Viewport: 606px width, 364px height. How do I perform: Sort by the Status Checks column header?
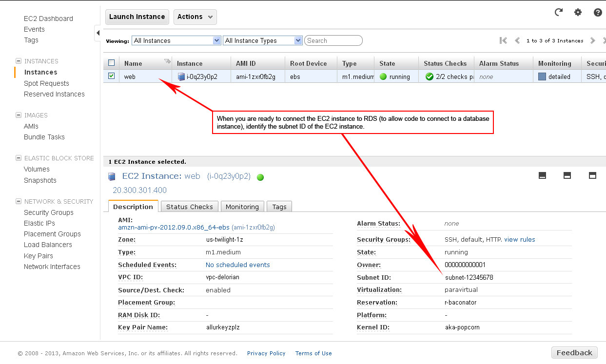(x=445, y=63)
